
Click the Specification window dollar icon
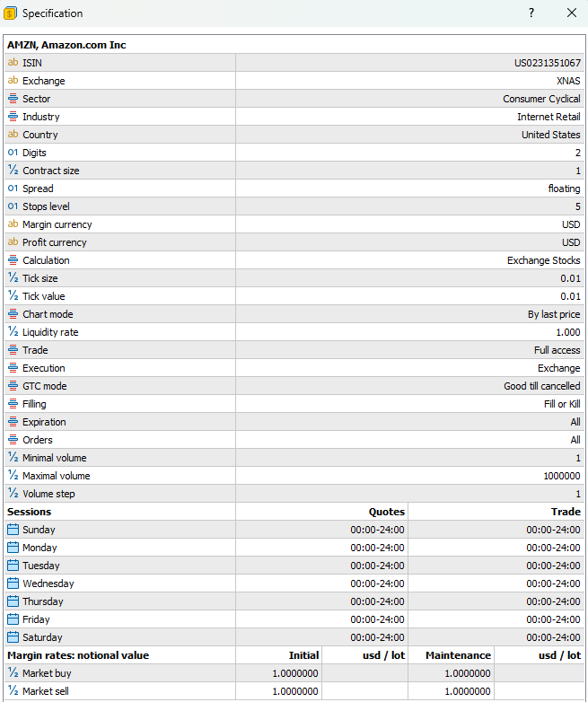10,13
